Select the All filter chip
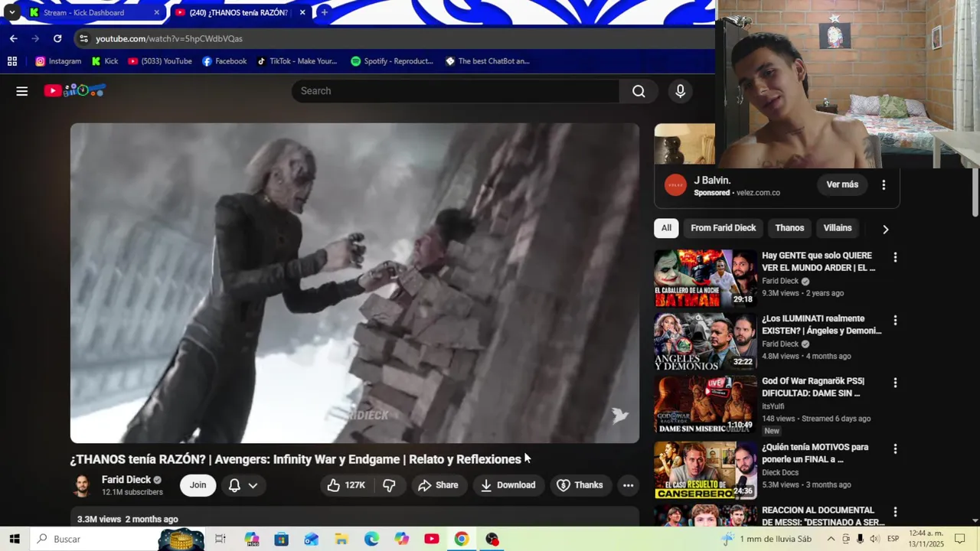Viewport: 980px width, 551px height. coord(666,228)
